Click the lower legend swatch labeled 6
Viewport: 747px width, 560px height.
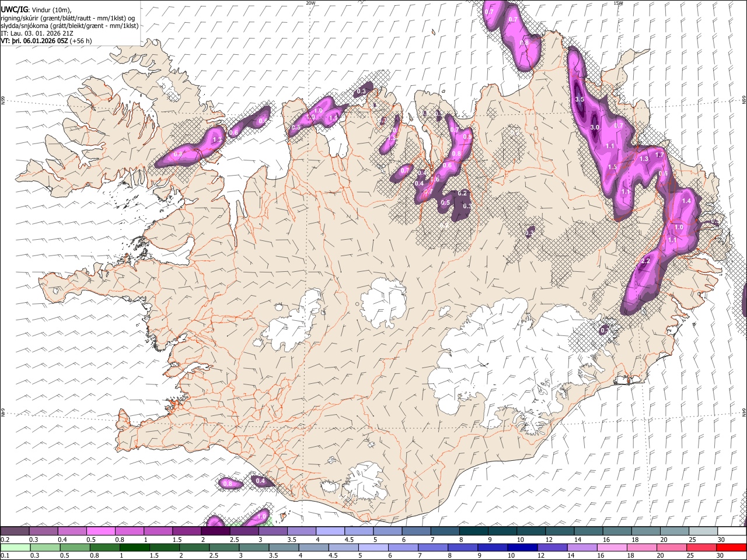point(403,547)
